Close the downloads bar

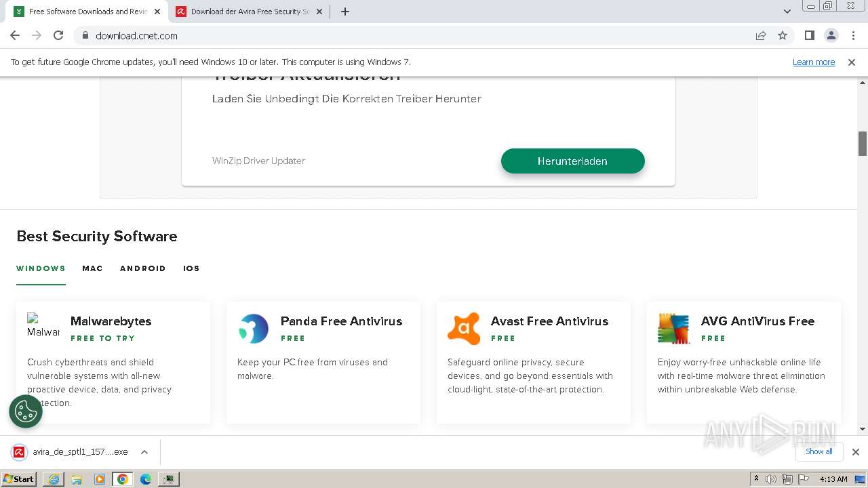coord(856,452)
